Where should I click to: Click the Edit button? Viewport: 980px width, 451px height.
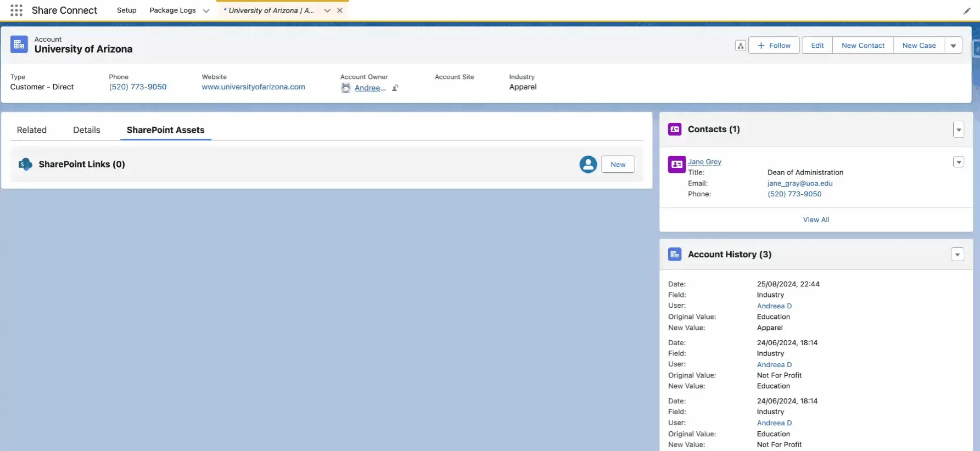(817, 46)
